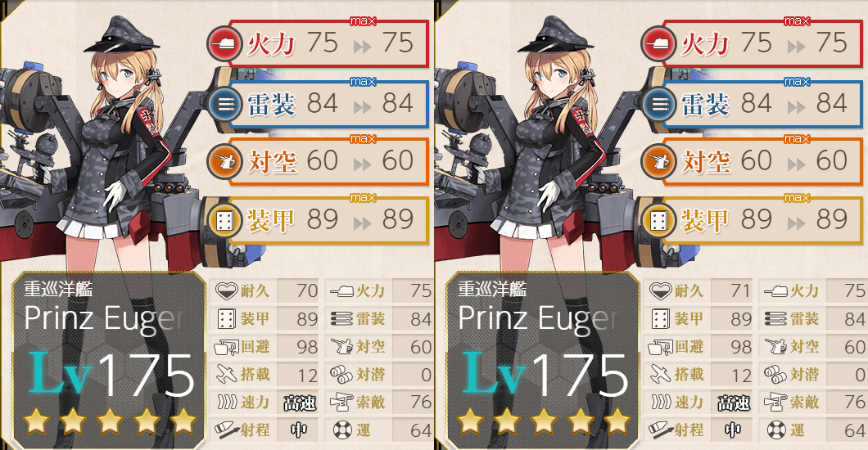The height and width of the screenshot is (450, 868).
Task: Click the left panel's first gold star
Action: click(x=37, y=422)
